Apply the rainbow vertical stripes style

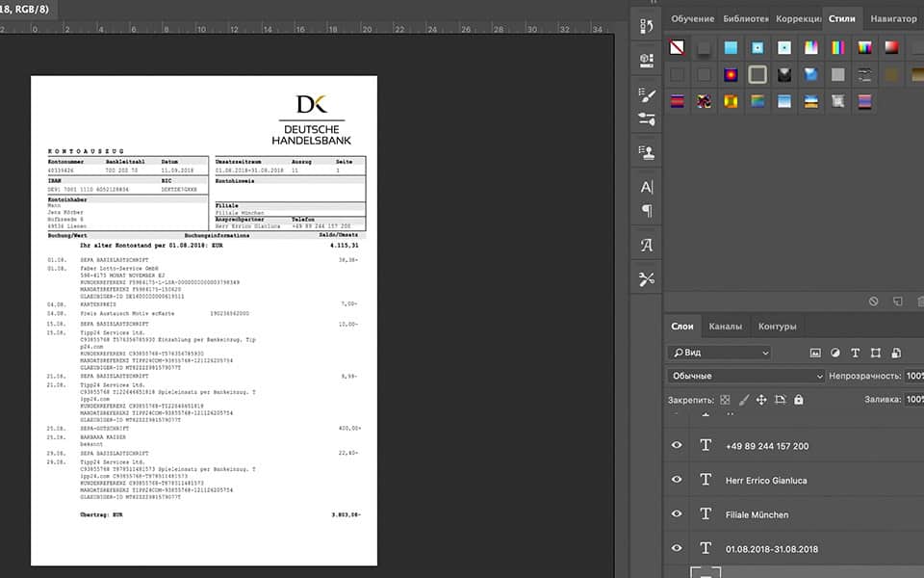point(838,47)
